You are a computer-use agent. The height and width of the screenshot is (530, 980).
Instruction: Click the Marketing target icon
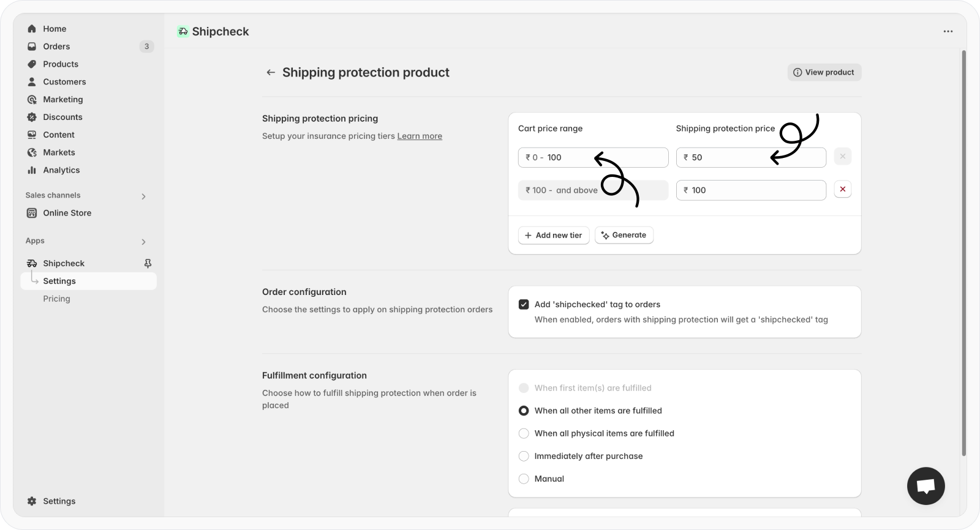pyautogui.click(x=32, y=100)
